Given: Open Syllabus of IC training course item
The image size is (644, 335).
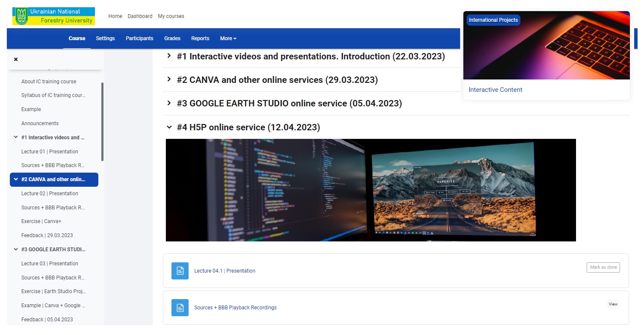Looking at the screenshot, I should pyautogui.click(x=53, y=95).
